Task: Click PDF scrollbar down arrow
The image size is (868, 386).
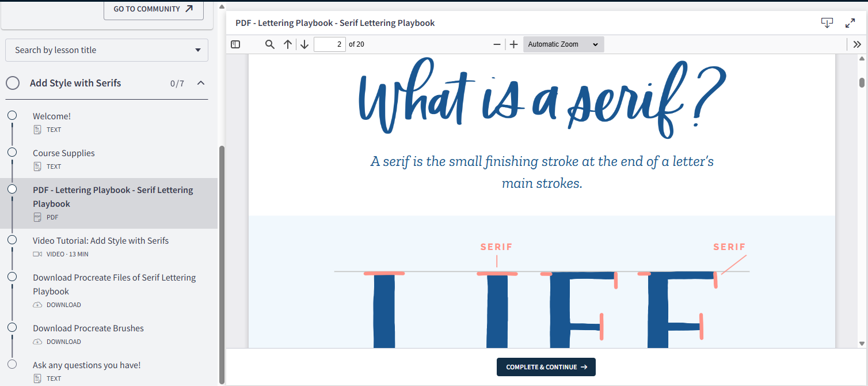Action: click(x=862, y=343)
